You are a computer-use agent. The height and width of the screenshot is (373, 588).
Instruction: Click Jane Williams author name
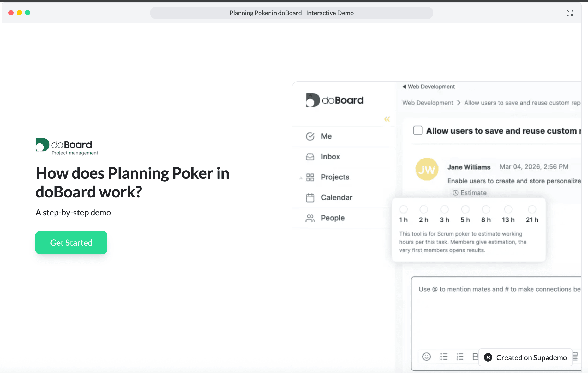click(x=469, y=167)
